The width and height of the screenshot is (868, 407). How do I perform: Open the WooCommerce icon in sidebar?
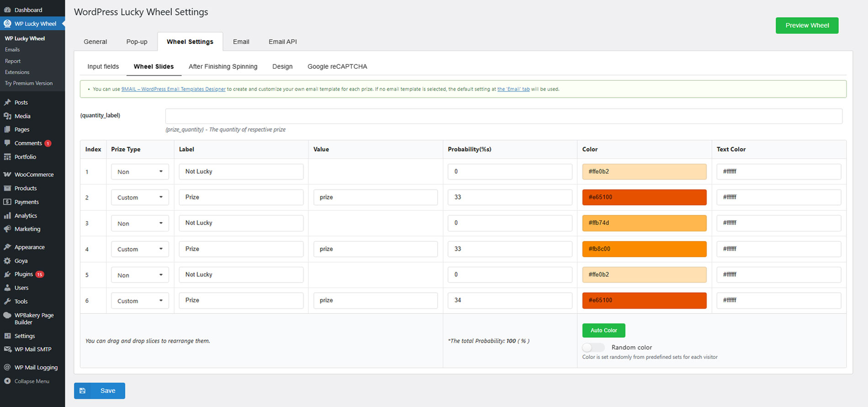[7, 175]
